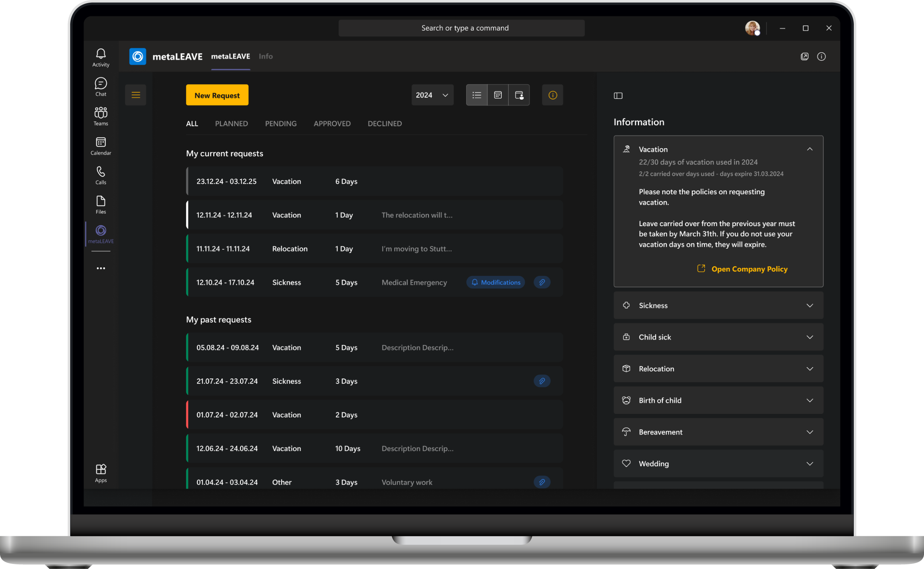Click the Relocation box icon
The width and height of the screenshot is (924, 569).
(626, 368)
